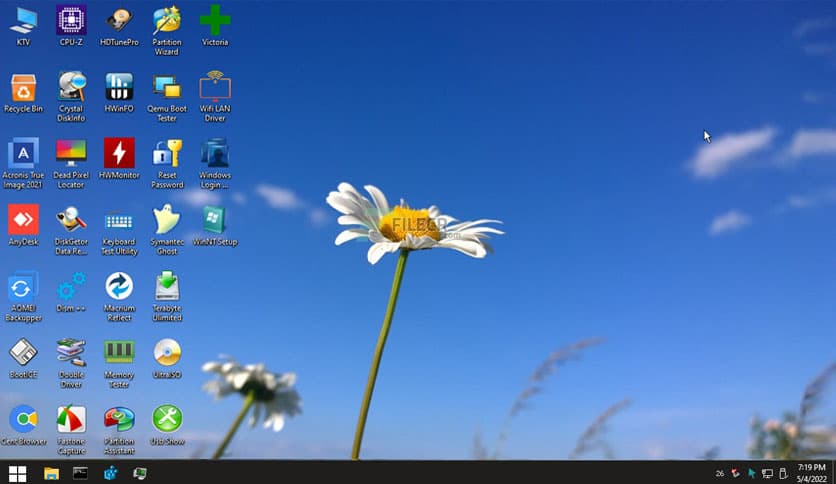Click the blue gear taskbar icon

click(x=110, y=473)
